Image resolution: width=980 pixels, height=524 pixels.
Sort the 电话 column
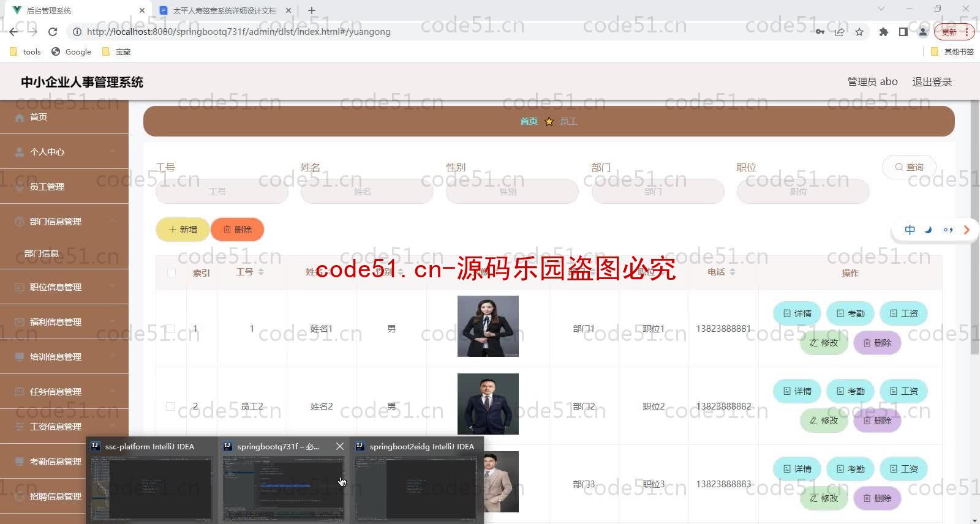pyautogui.click(x=733, y=272)
